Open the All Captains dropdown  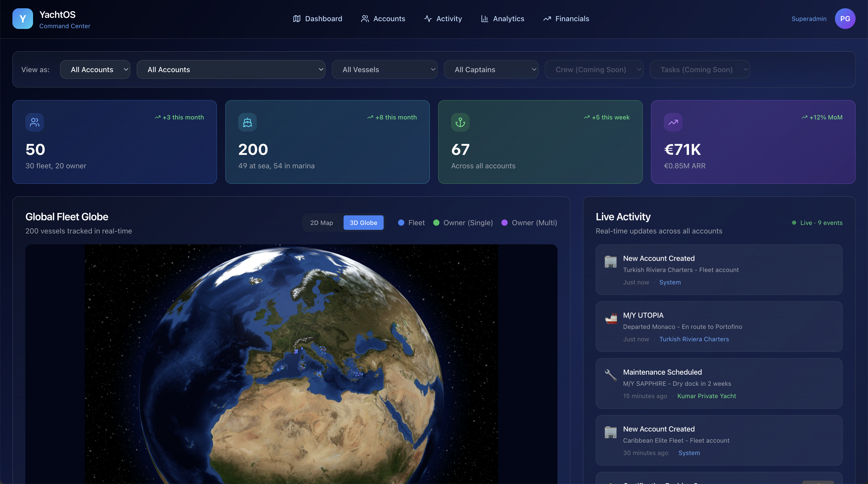pos(491,70)
